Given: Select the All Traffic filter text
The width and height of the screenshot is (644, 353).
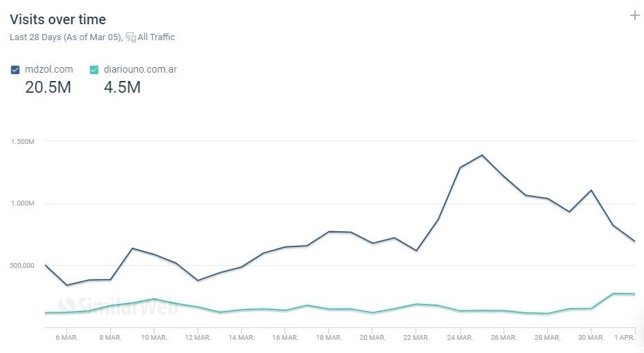Looking at the screenshot, I should click(156, 37).
